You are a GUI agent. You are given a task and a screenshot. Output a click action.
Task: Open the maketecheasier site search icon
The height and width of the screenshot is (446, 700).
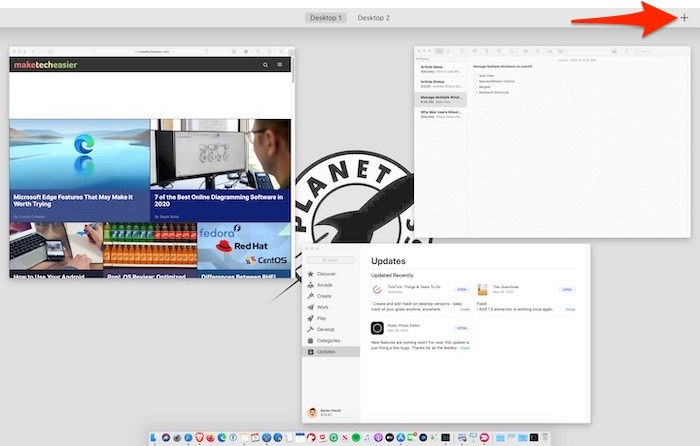click(x=266, y=65)
